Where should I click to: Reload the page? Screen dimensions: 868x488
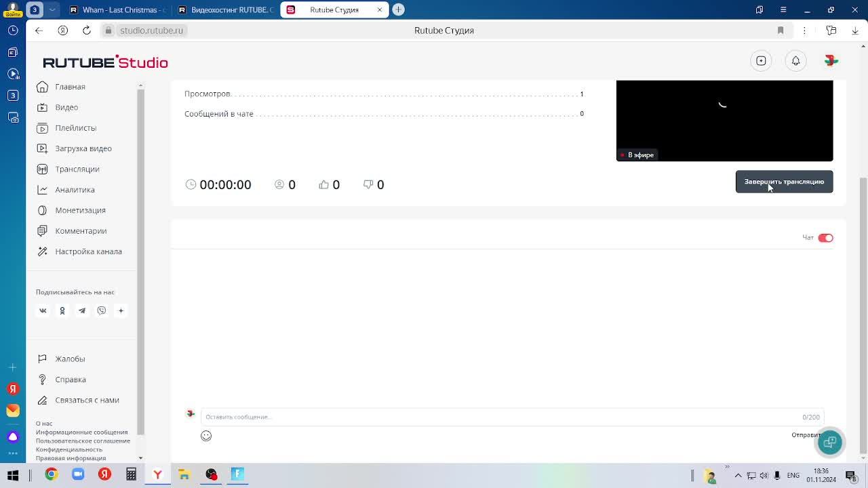[x=87, y=30]
